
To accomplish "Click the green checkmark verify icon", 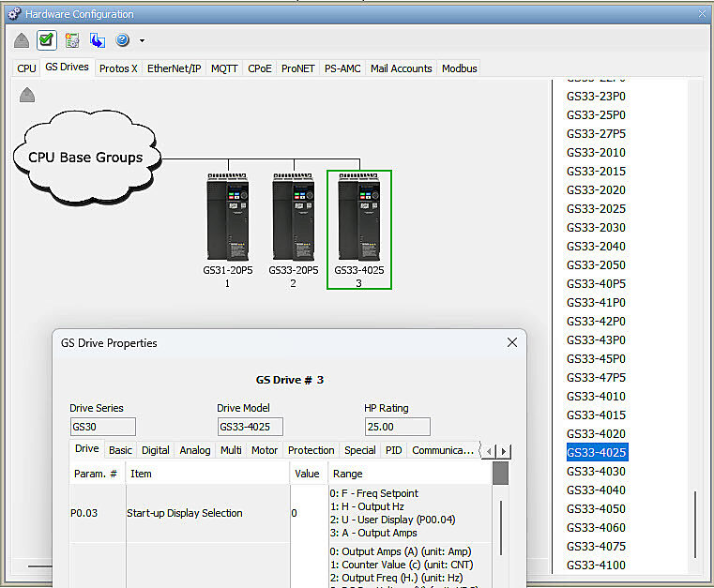I will point(47,40).
